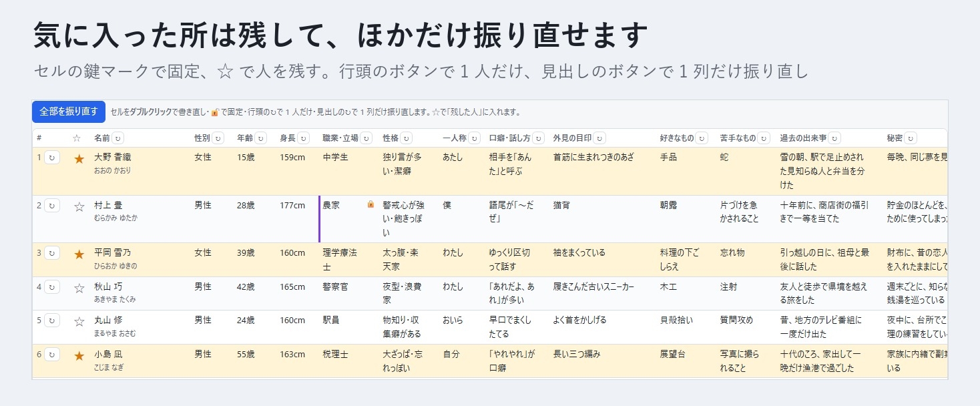This screenshot has width=980, height=406.
Task: Click the 注射 dislike cell
Action: [746, 293]
